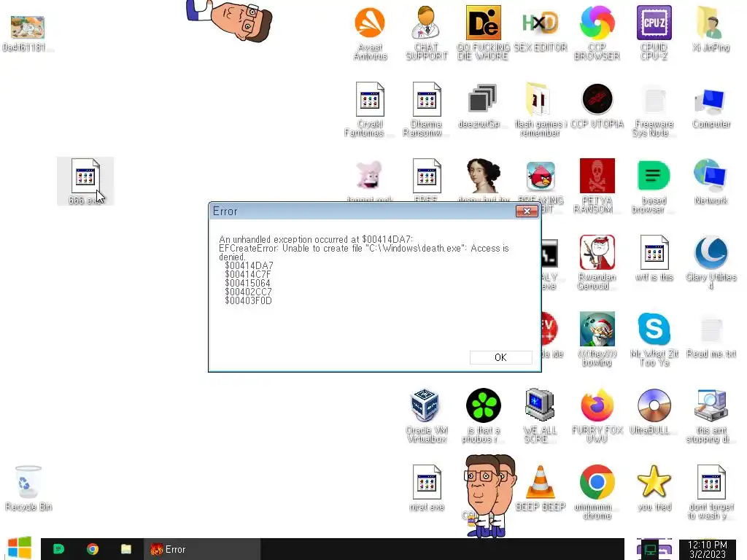Select the this aint stopping di icon

711,416
